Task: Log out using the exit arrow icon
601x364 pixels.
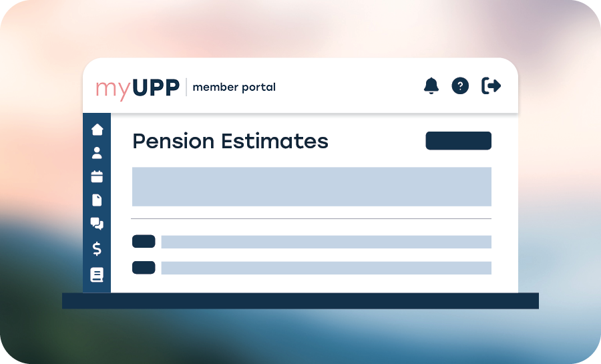Action: pos(491,85)
